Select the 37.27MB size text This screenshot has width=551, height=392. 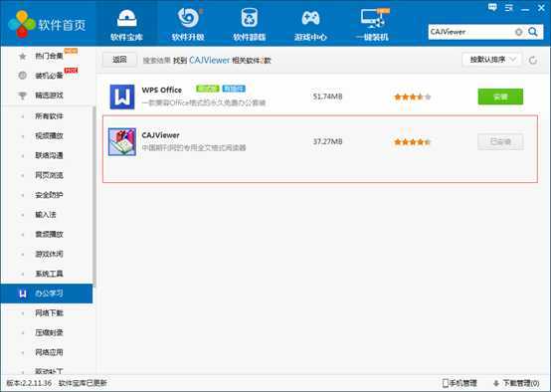tap(327, 141)
